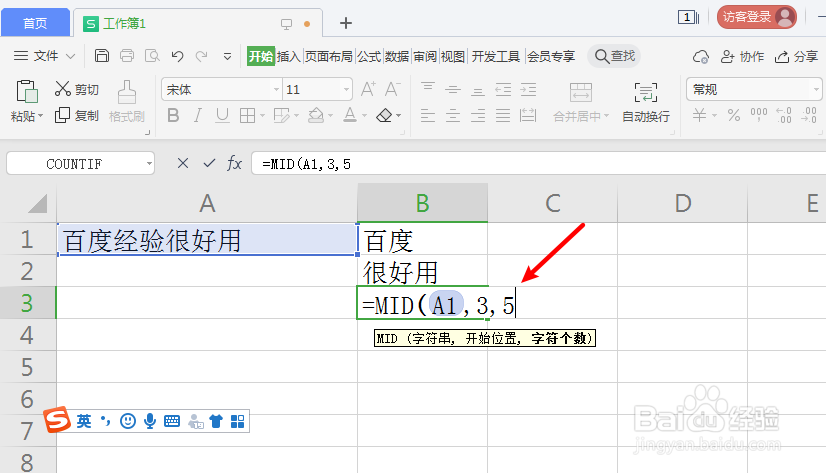The height and width of the screenshot is (473, 826).
Task: Toggle Italic formatting
Action: (198, 115)
